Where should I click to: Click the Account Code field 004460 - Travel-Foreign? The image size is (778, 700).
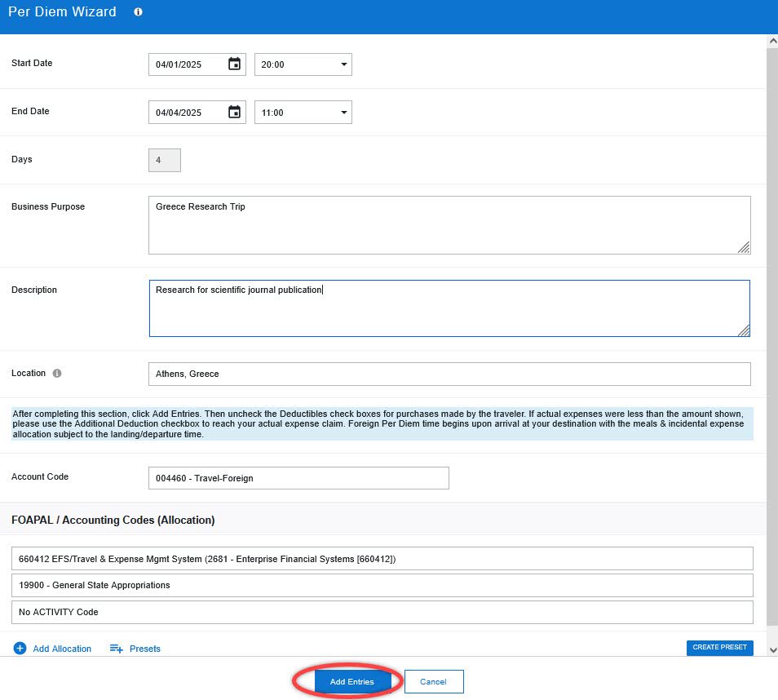click(x=298, y=478)
